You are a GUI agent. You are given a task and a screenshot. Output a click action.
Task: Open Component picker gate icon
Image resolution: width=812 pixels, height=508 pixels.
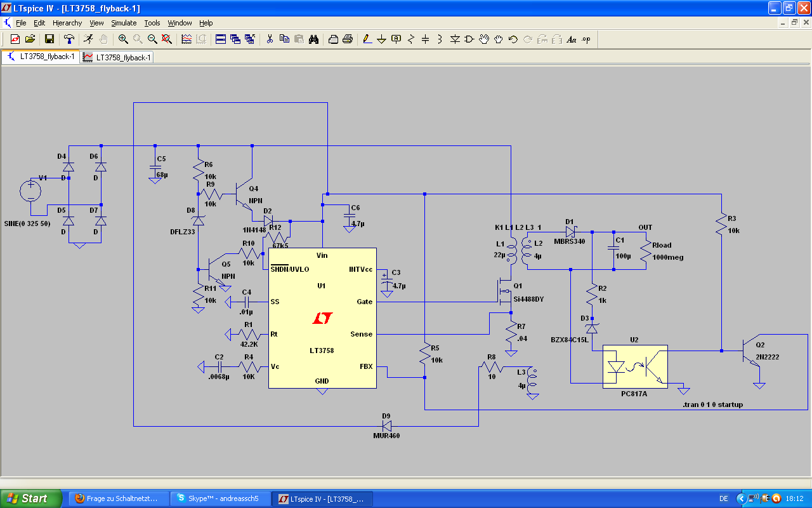469,39
